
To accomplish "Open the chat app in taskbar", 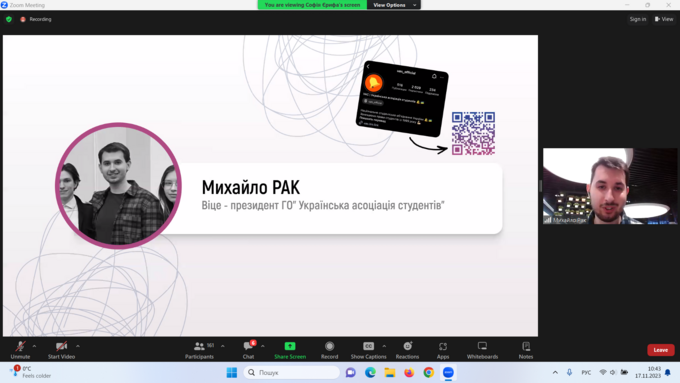I will point(350,373).
